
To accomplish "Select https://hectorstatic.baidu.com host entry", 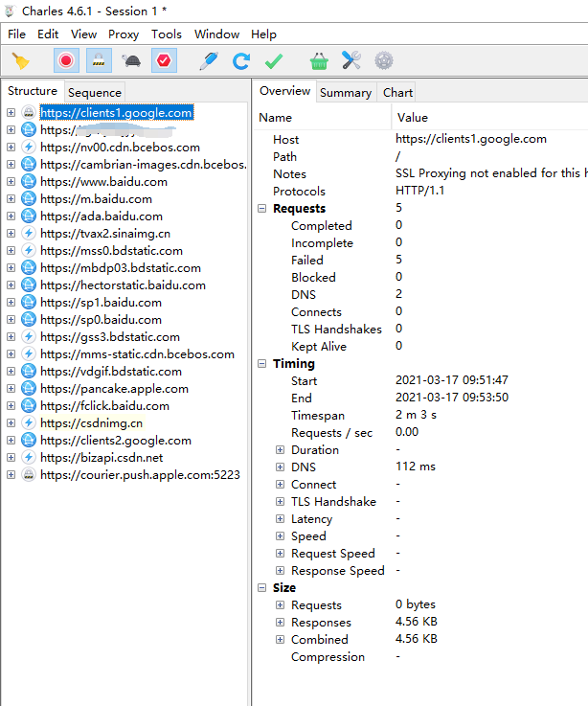I will (123, 285).
